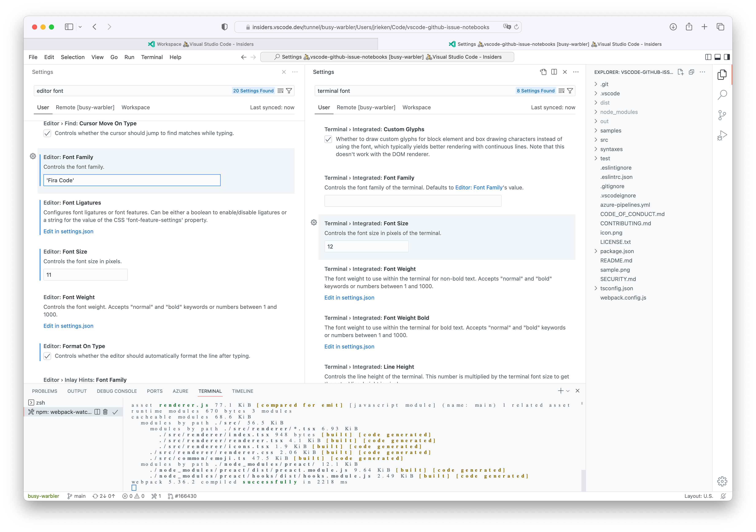Switch to the OUTPUT panel tab

tap(77, 391)
